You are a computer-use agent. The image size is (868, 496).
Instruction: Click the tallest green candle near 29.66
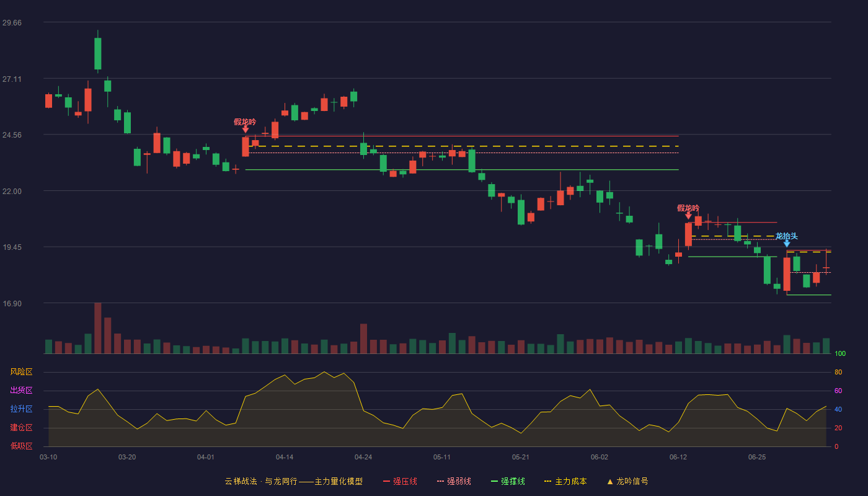point(97,53)
